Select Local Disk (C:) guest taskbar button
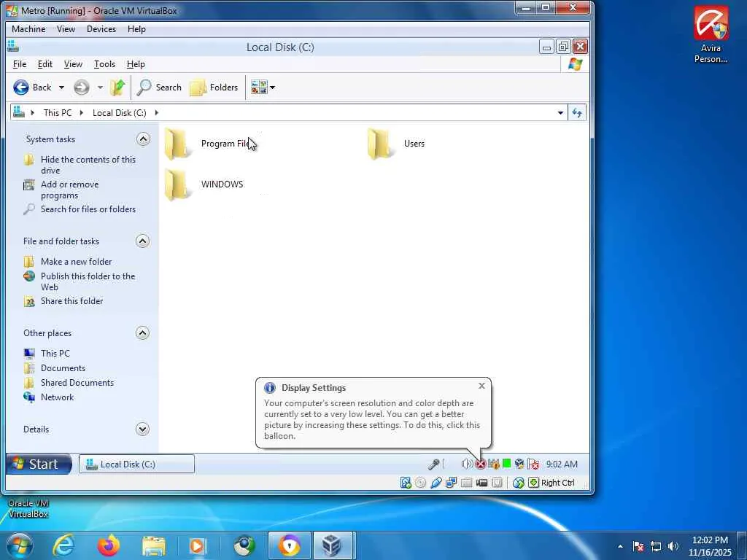 (136, 464)
